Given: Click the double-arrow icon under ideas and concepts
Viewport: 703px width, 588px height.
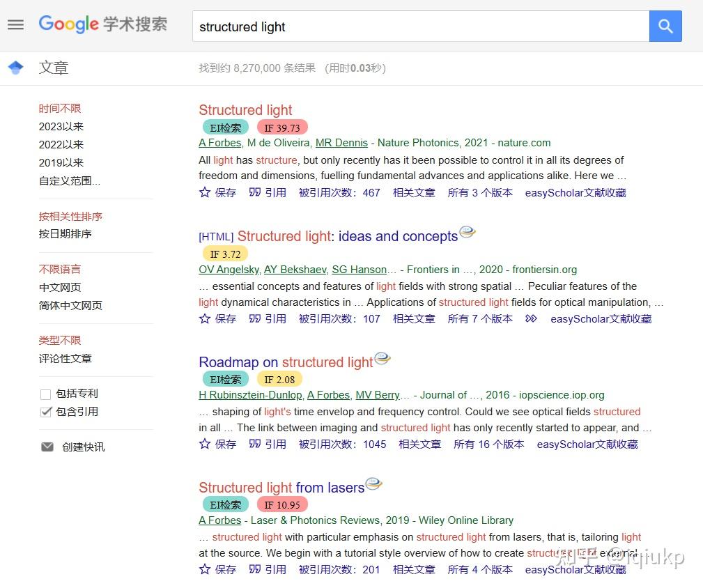Looking at the screenshot, I should (x=530, y=318).
